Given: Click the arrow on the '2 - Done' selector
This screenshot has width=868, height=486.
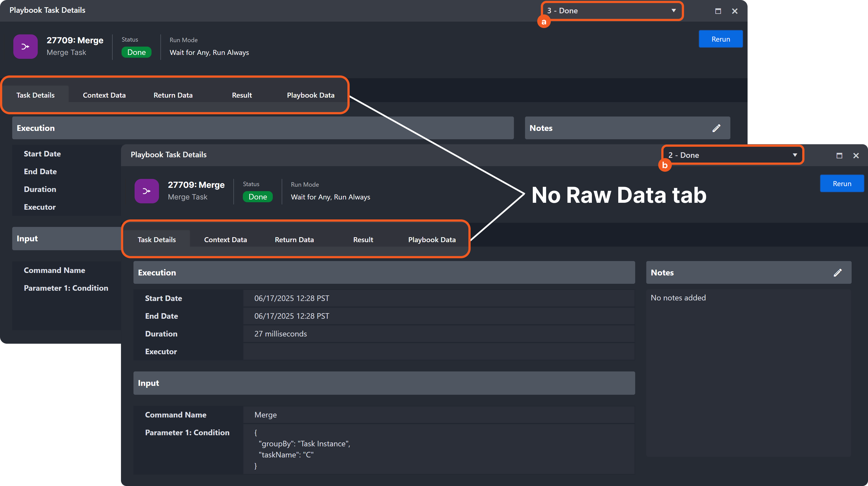Looking at the screenshot, I should (795, 155).
